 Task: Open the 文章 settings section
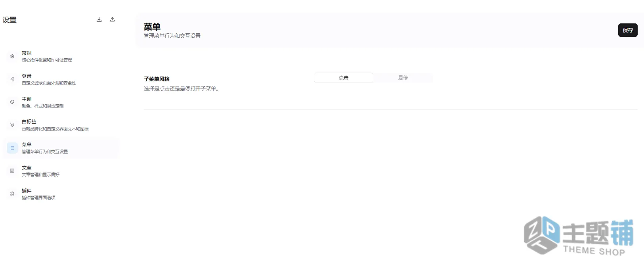coord(60,171)
